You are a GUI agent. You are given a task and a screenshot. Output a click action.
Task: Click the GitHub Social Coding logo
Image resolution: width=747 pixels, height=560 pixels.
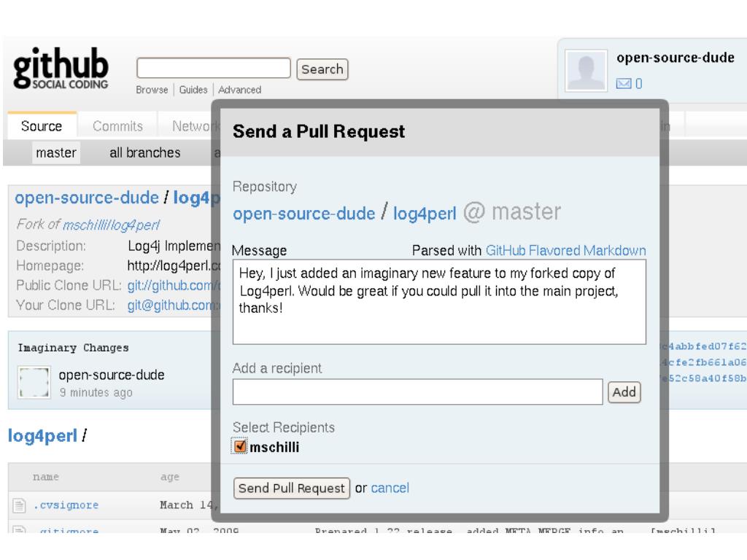pos(61,68)
